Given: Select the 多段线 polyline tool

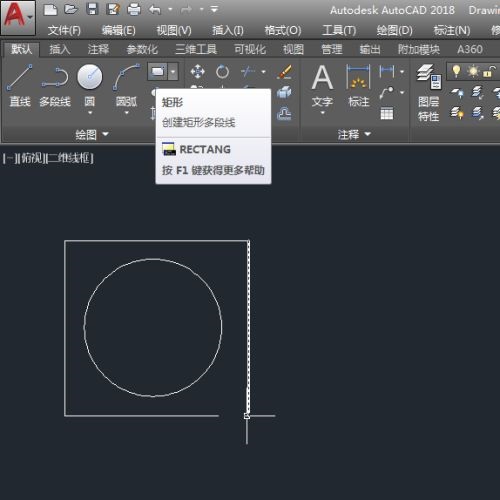Looking at the screenshot, I should (55, 85).
